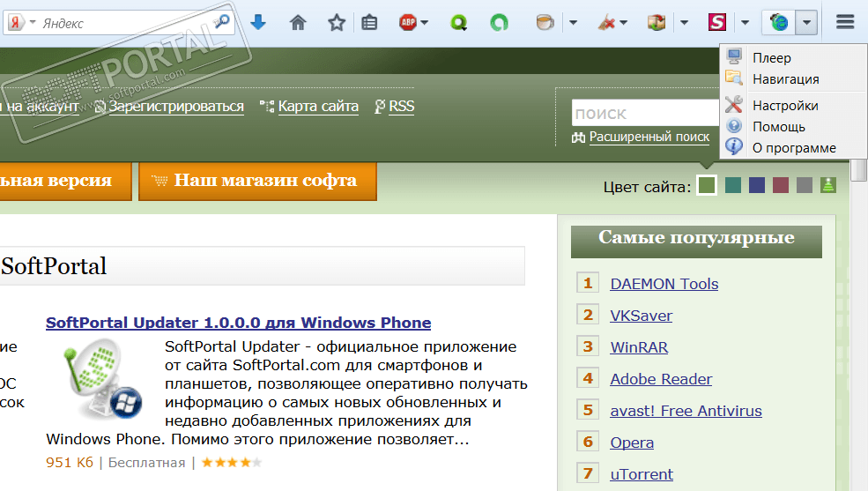Toggle the globe extension dropdown arrow
The image size is (868, 491).
[x=806, y=23]
